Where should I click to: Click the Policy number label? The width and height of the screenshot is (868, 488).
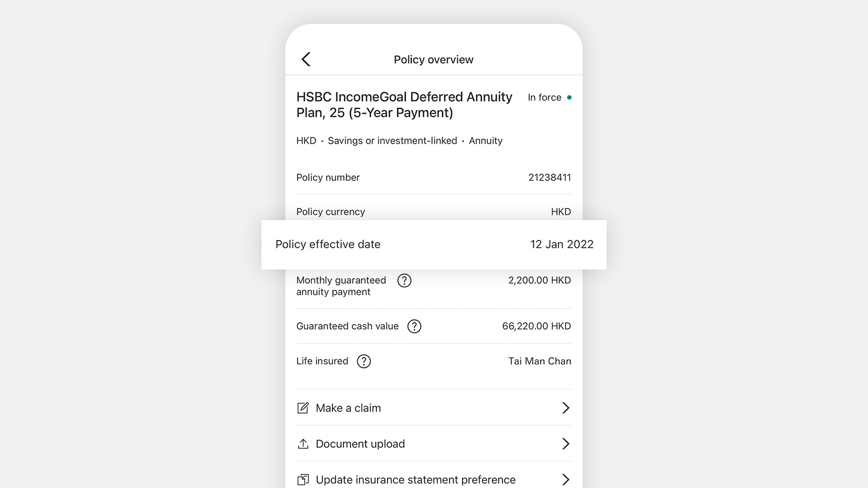328,177
